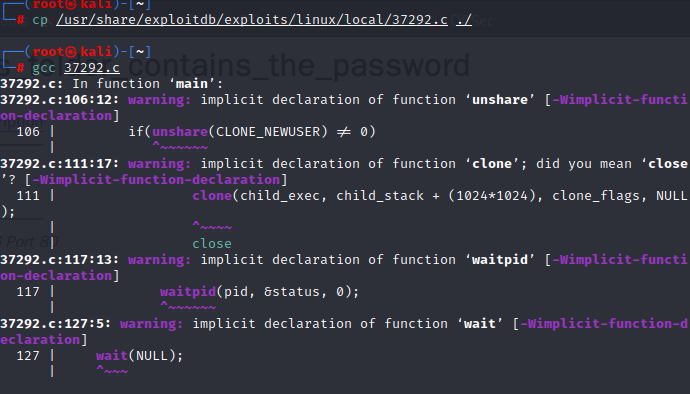
Task: Click the line number '111'
Action: [28, 196]
